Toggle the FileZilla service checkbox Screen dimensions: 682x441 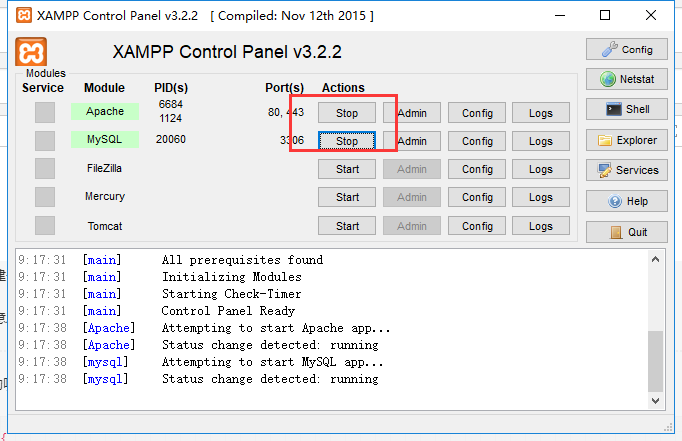[x=45, y=169]
